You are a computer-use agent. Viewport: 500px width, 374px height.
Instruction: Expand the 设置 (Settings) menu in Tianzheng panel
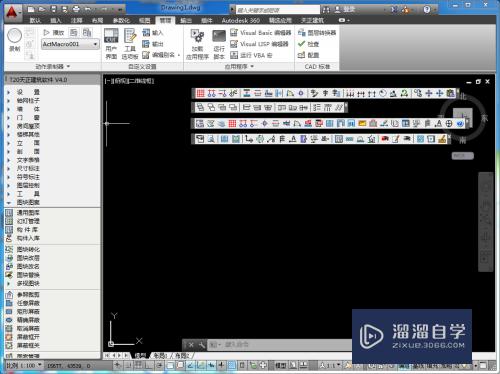28,92
